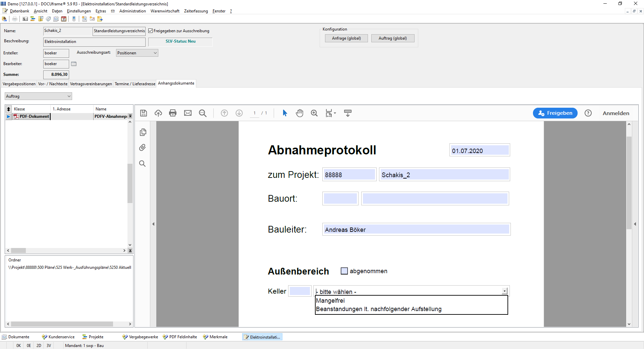Screen dimensions: 644x349
Task: Click the cloud upload icon in PDF toolbar
Action: [x=158, y=113]
